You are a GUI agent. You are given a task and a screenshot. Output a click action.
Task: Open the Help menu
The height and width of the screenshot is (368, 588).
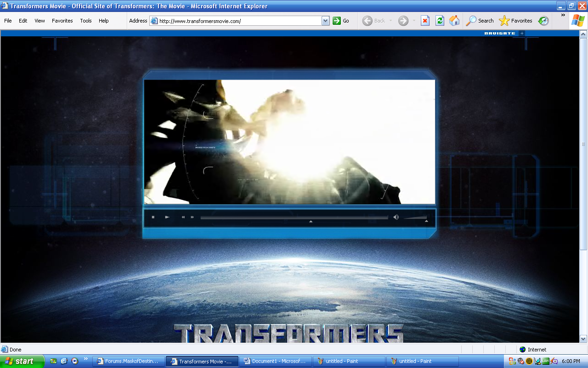coord(104,21)
